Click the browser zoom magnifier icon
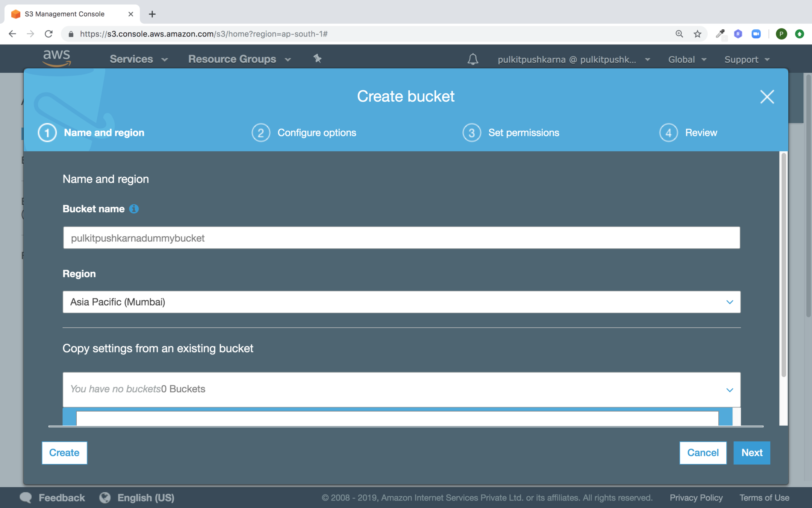The image size is (812, 508). coord(679,34)
